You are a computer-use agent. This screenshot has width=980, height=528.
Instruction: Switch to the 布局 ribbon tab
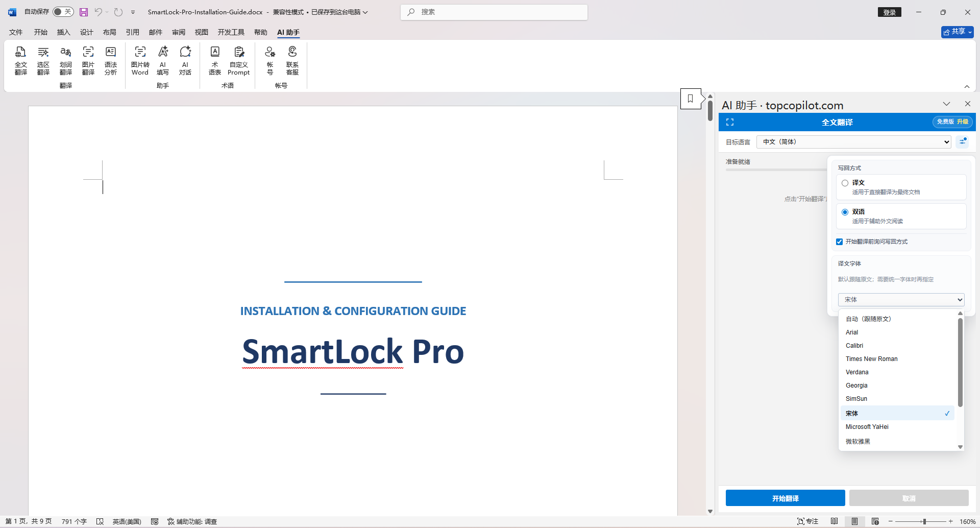(110, 32)
